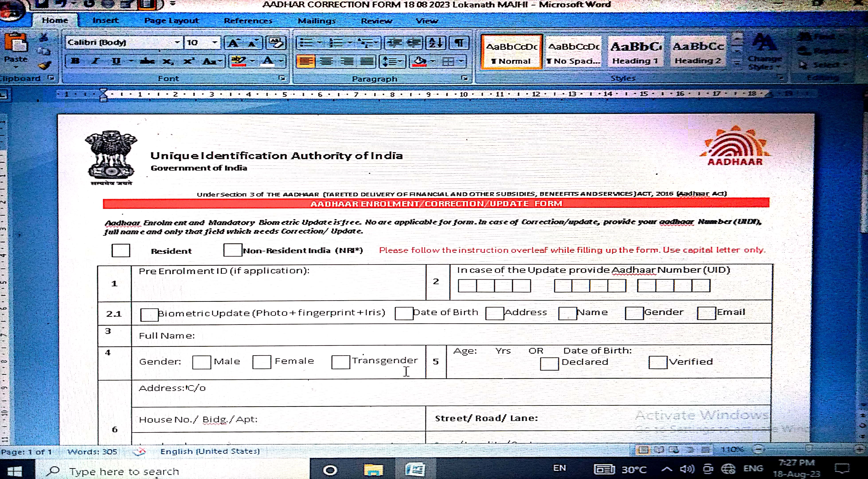Open the Calibri font name dropdown
This screenshot has height=479, width=868.
[177, 43]
